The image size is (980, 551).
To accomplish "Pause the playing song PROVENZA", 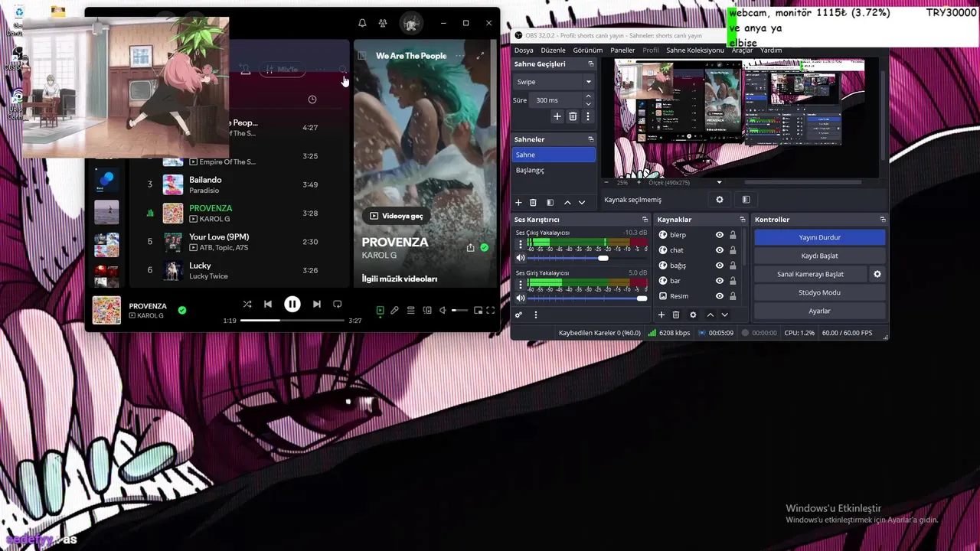I will pos(292,304).
